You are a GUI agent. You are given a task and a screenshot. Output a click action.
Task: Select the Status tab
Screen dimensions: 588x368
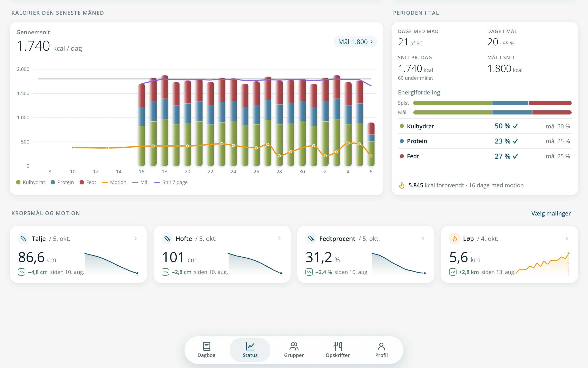point(250,350)
